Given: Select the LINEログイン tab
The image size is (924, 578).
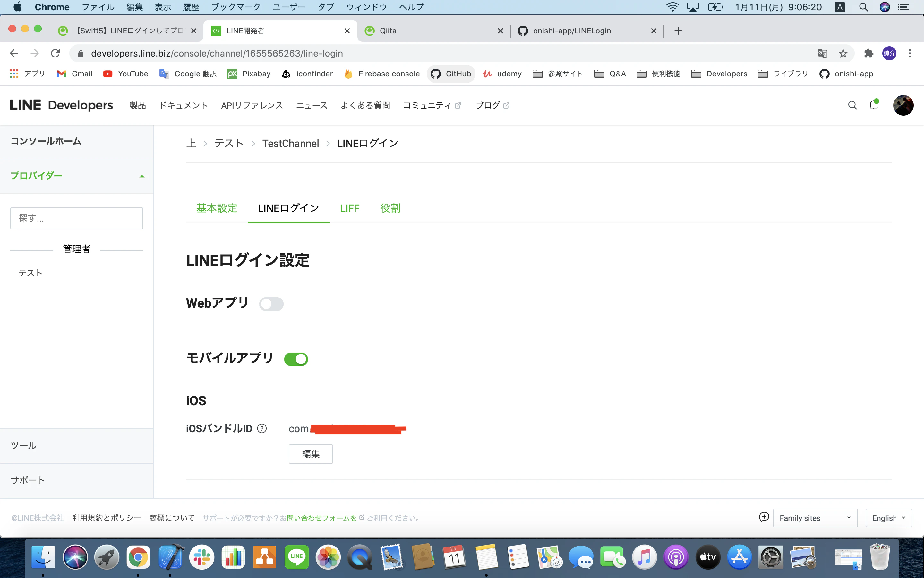Looking at the screenshot, I should [288, 208].
